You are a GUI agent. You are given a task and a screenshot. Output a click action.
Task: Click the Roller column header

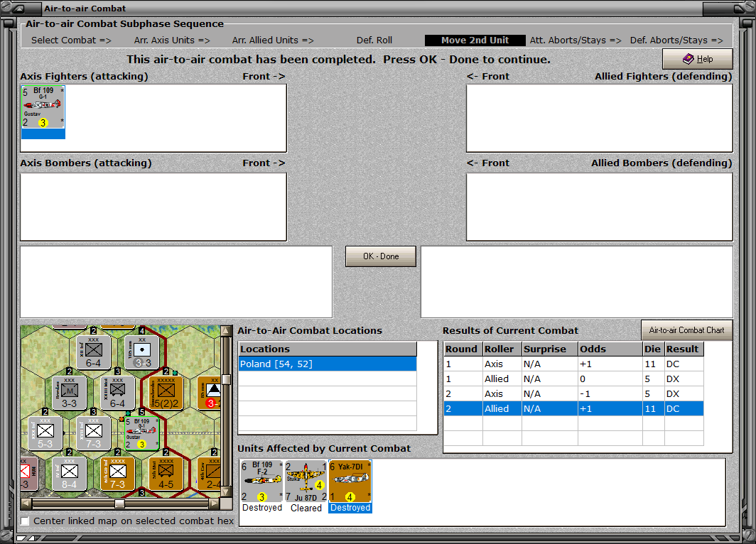pos(502,349)
